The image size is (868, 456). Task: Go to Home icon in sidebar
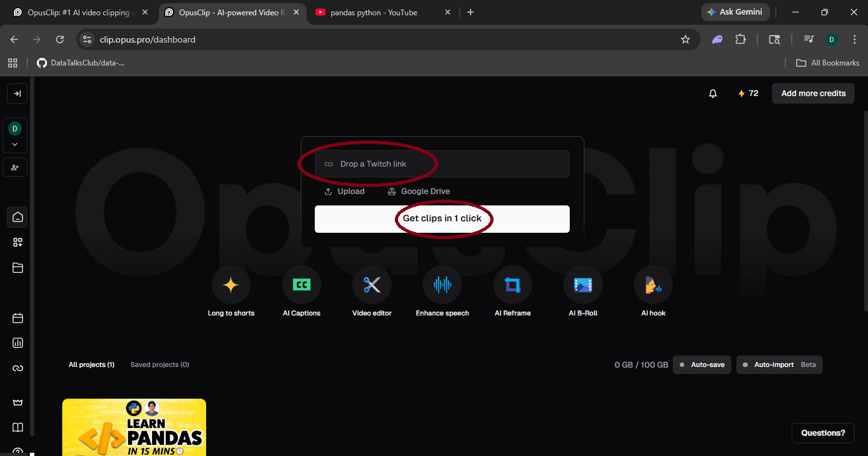pos(18,217)
